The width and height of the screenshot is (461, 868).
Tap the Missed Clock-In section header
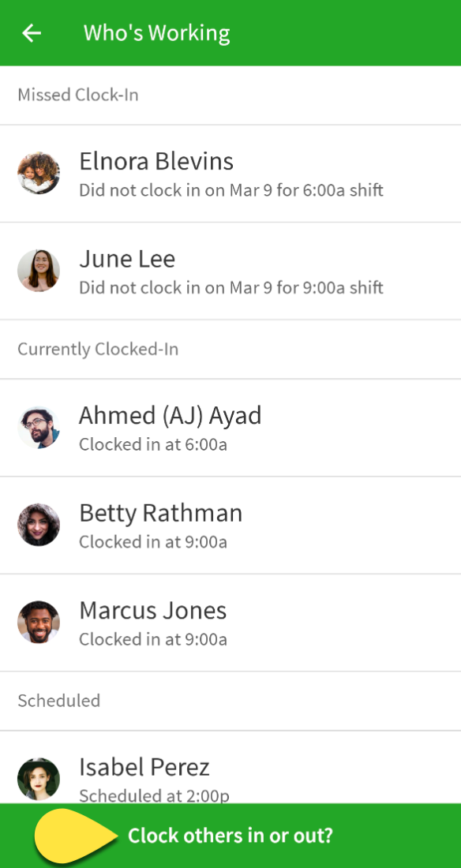pos(78,95)
